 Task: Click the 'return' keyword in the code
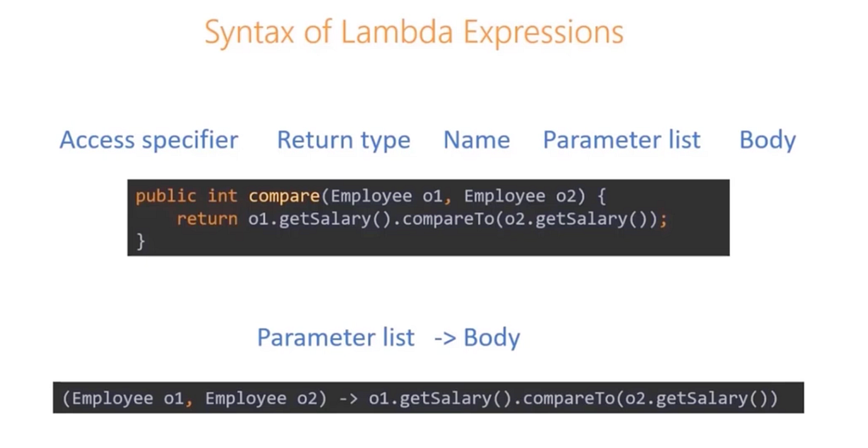(207, 219)
